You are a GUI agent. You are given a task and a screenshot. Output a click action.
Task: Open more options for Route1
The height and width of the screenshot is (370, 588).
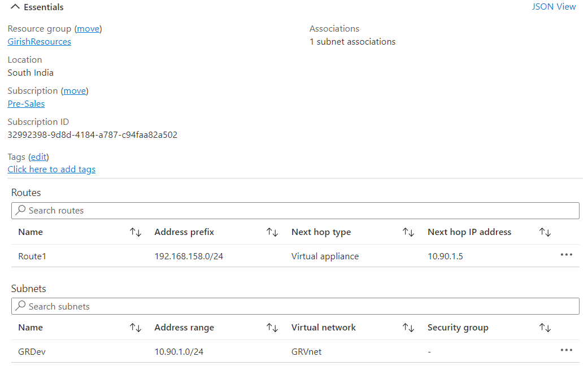(566, 255)
